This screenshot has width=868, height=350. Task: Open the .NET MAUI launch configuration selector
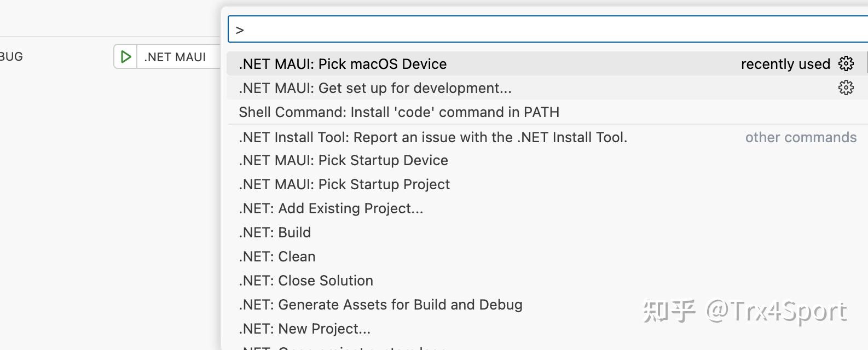175,56
